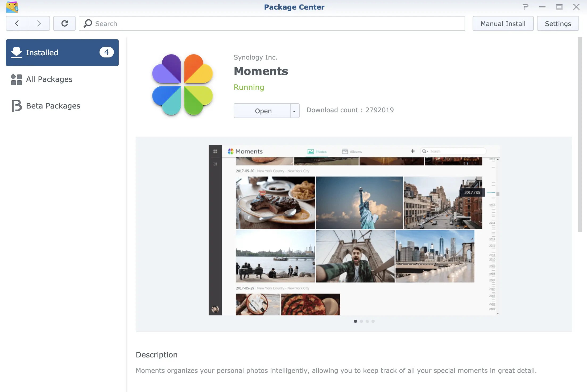This screenshot has height=392, width=587.
Task: Click the Package Center app icon in title bar
Action: pos(12,7)
